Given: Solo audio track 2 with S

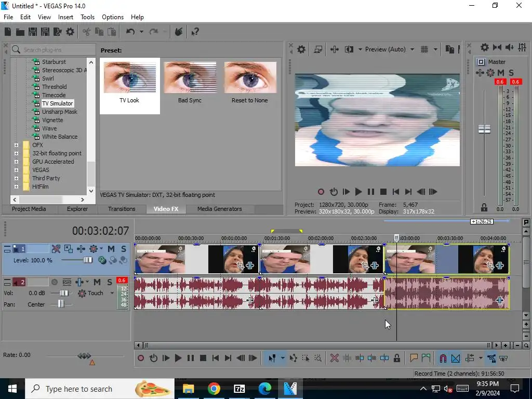Looking at the screenshot, I should click(109, 282).
